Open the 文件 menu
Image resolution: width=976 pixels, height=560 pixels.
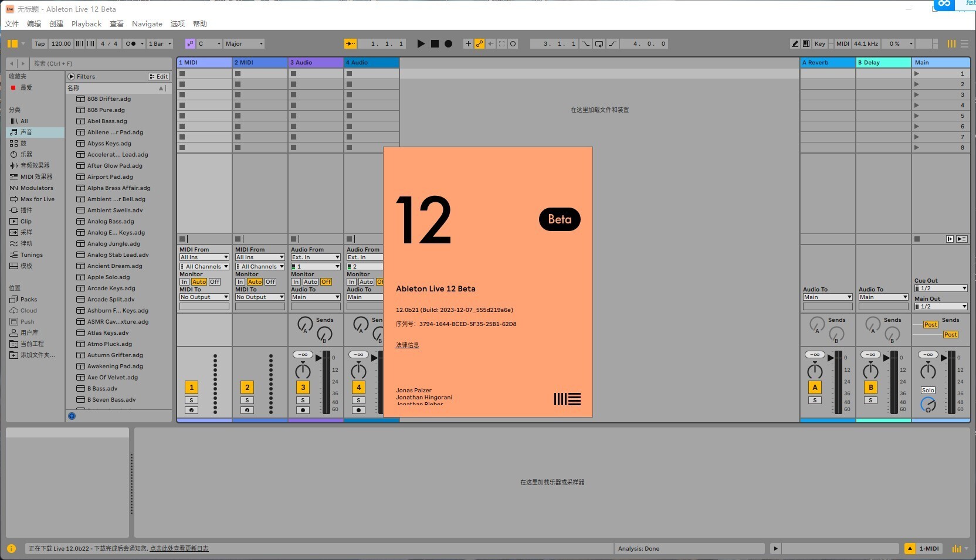12,24
